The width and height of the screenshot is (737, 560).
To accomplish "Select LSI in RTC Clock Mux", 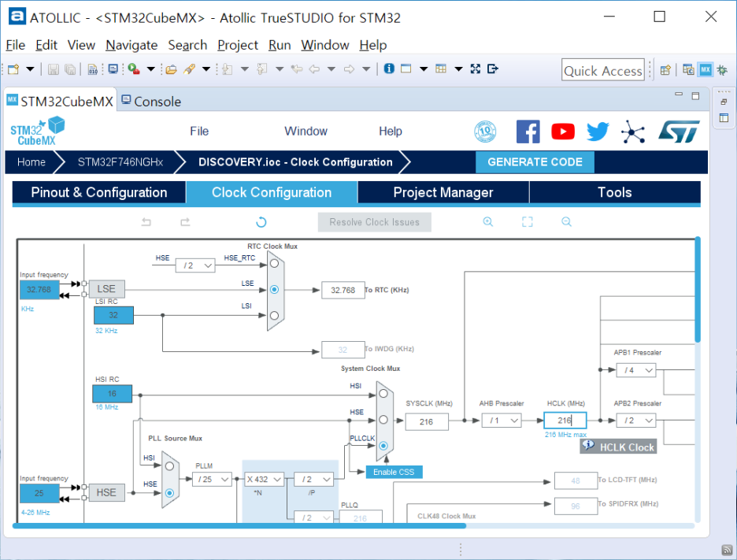I will pos(275,315).
